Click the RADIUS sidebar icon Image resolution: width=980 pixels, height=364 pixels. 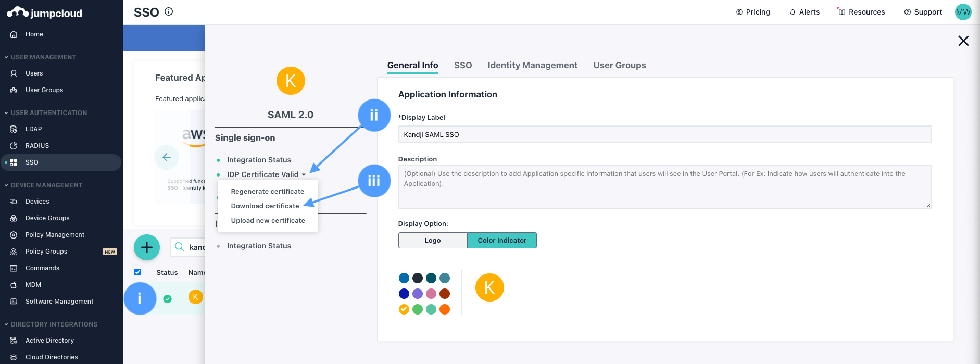pos(14,146)
